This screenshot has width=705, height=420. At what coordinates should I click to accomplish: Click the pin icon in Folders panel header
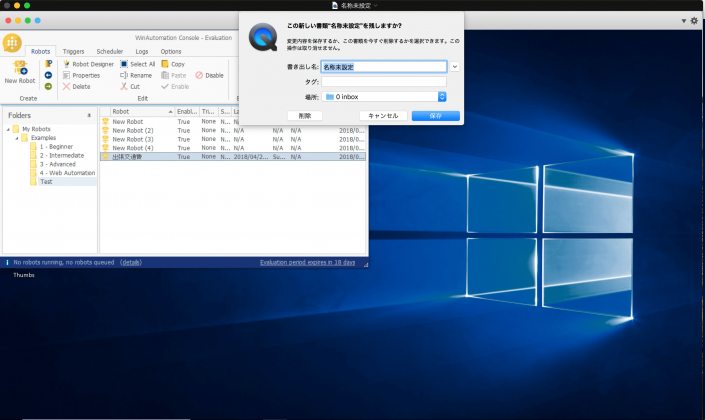click(89, 116)
